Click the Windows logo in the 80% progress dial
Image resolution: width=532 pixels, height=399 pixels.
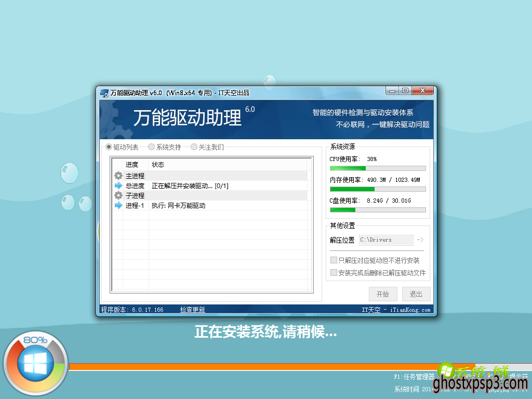(36, 364)
